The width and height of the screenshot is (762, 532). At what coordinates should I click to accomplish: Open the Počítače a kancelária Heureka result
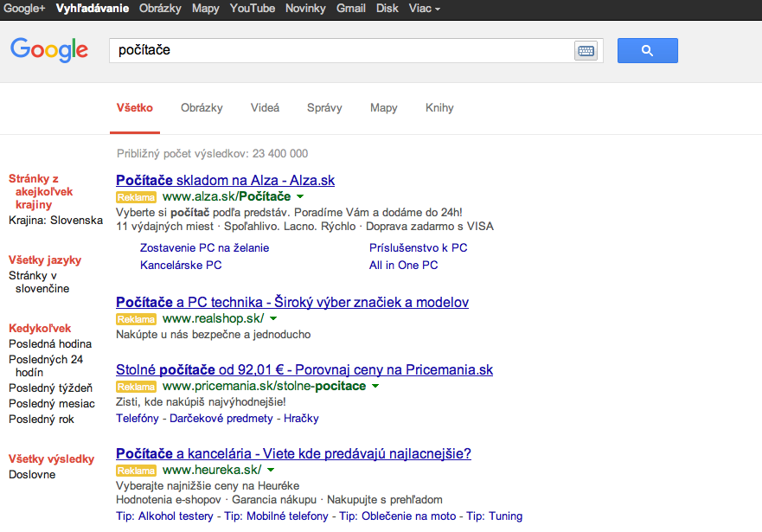tap(293, 454)
